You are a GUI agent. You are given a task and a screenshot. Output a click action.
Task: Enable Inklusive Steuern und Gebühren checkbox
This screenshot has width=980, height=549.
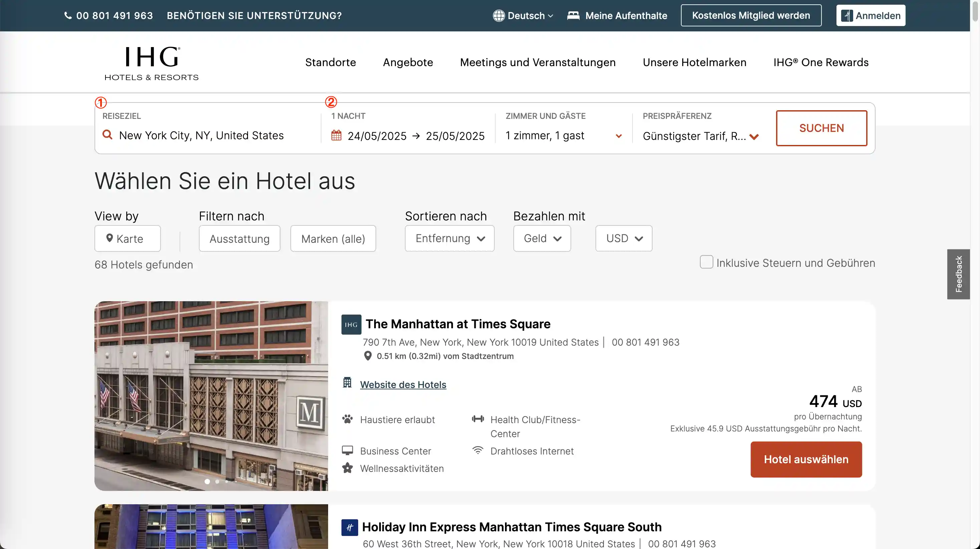point(707,262)
